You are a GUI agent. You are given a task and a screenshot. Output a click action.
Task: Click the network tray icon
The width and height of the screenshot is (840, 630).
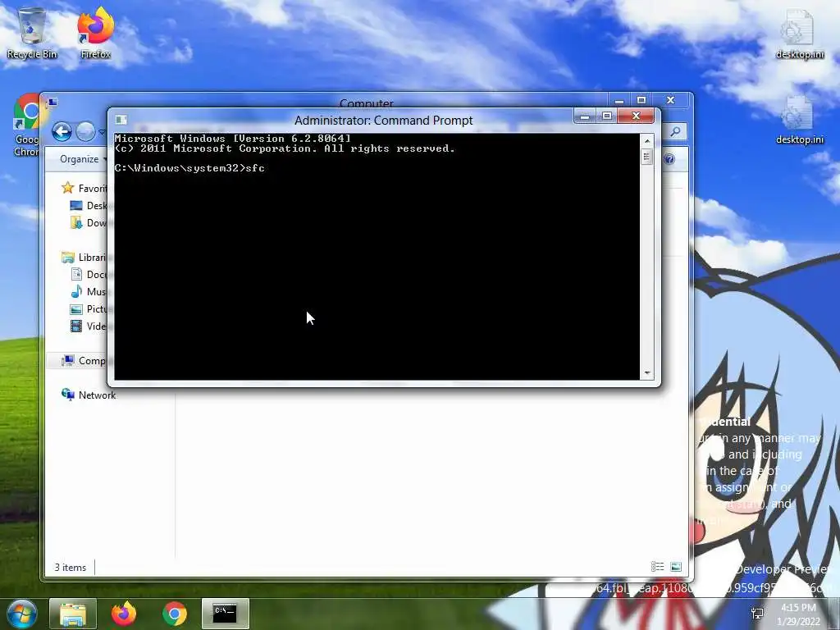point(757,614)
